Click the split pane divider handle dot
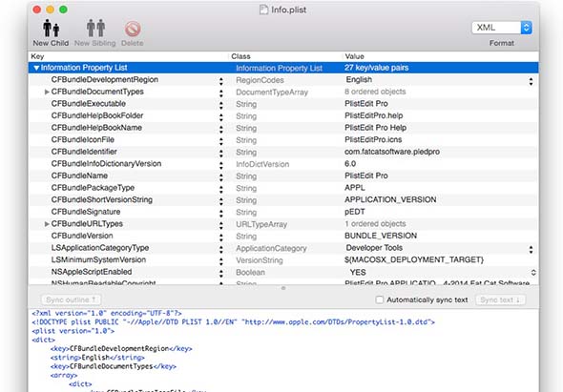Viewport: 563px width, 392px height. (x=283, y=288)
